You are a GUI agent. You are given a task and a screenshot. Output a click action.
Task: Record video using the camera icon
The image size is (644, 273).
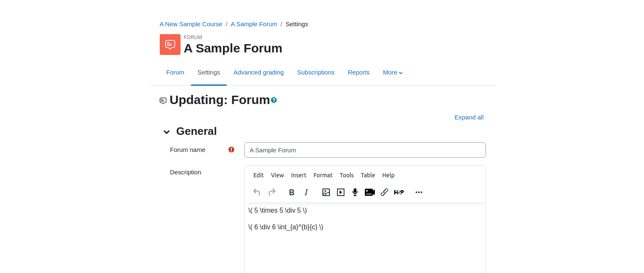click(370, 192)
